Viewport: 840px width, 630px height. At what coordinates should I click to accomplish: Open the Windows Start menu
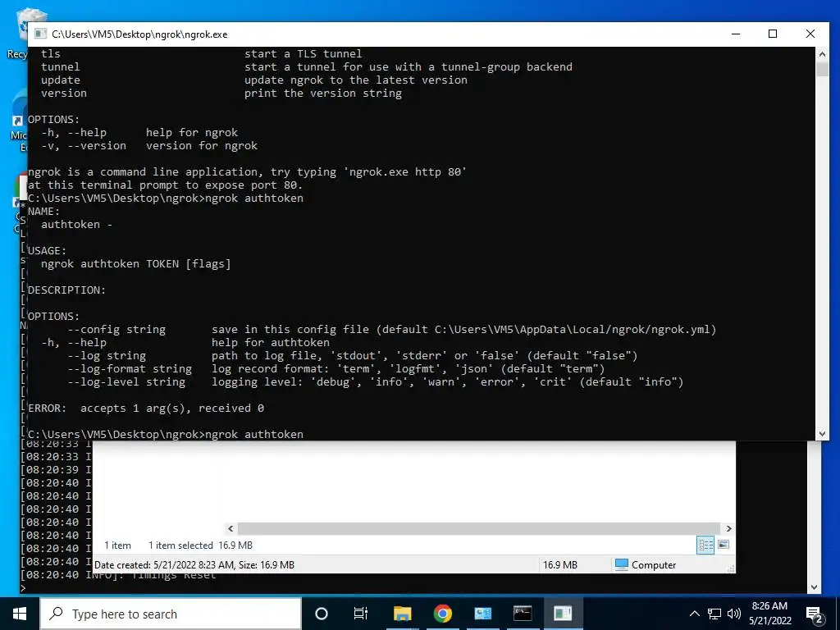[x=20, y=614]
